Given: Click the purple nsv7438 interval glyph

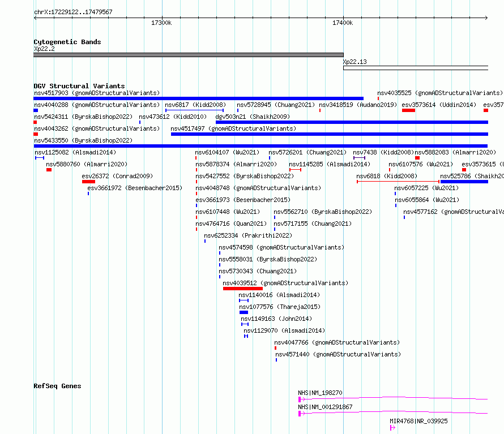Looking at the screenshot, I should pyautogui.click(x=359, y=158).
